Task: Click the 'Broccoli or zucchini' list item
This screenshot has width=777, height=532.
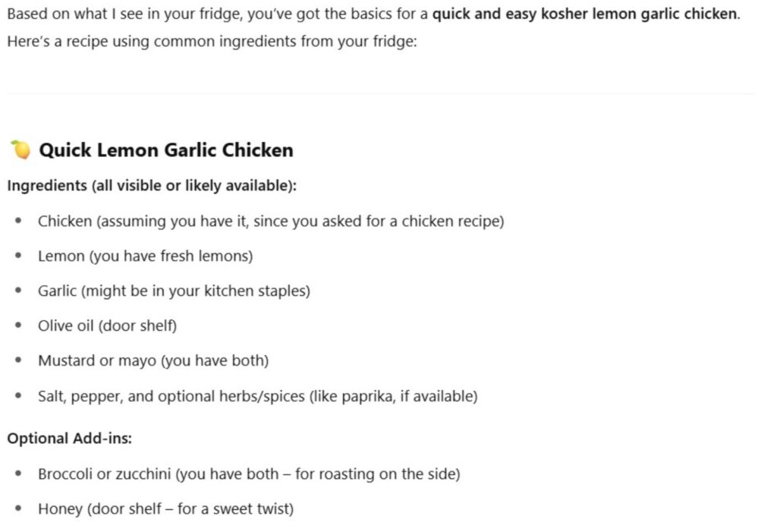Action: click(x=249, y=474)
